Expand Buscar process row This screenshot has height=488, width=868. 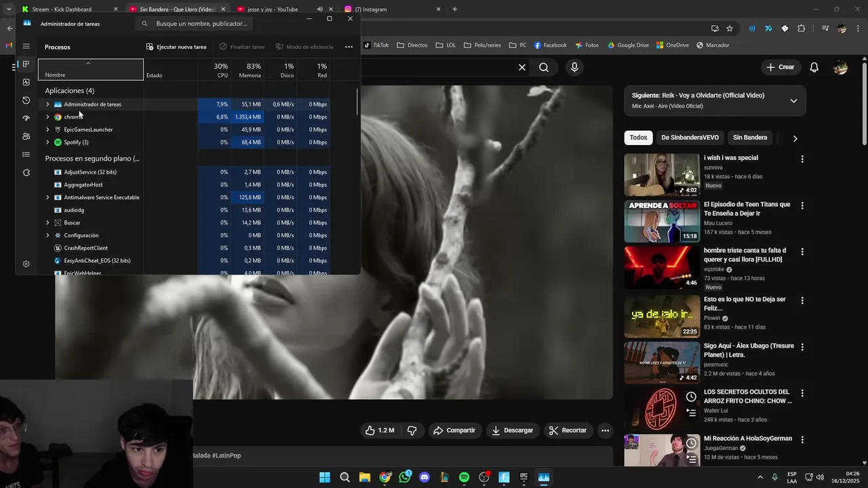[x=47, y=222]
